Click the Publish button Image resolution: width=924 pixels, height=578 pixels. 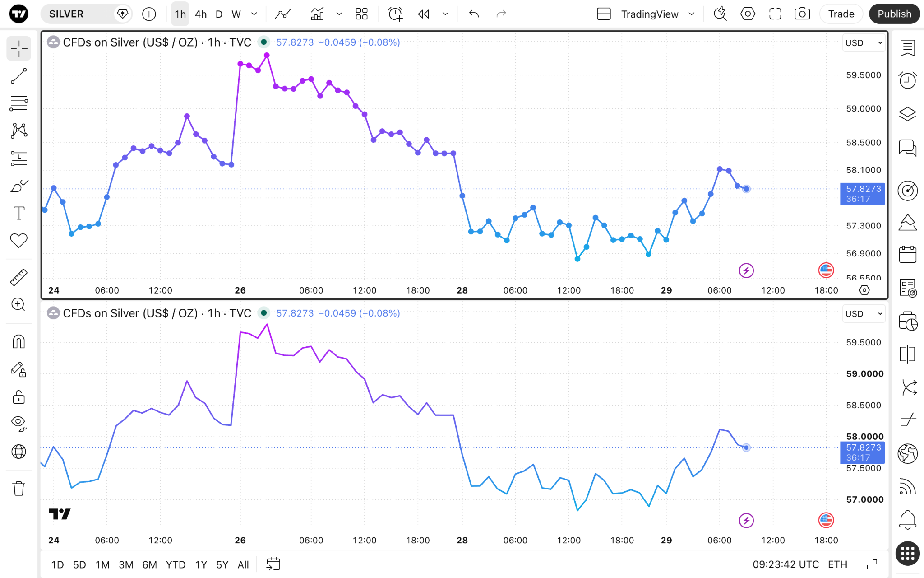pos(894,14)
